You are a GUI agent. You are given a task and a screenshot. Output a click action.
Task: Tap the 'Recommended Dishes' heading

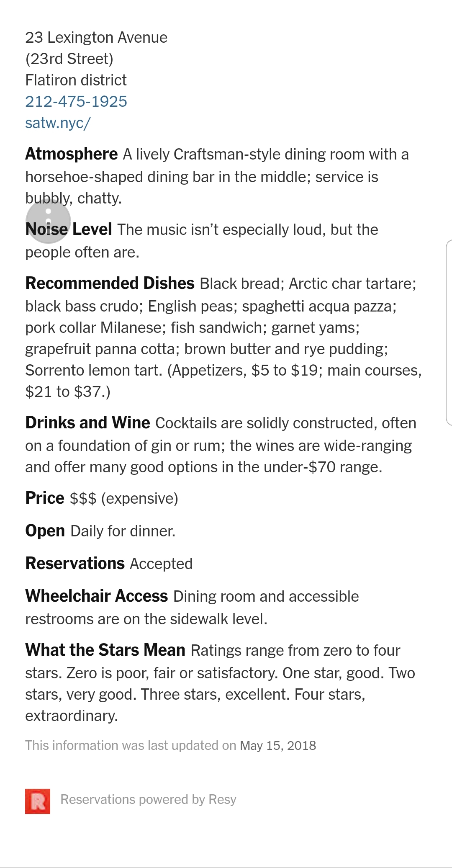(110, 283)
